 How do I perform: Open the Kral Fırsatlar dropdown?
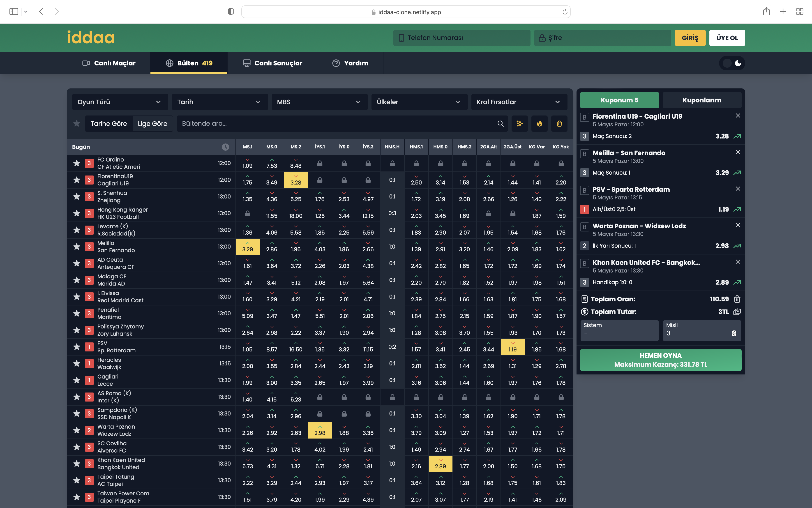click(x=519, y=102)
